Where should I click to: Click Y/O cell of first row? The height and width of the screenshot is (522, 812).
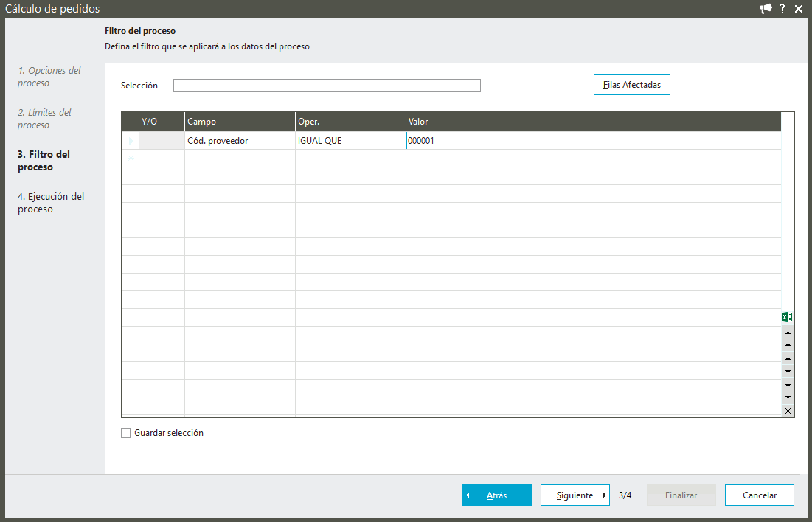[162, 140]
